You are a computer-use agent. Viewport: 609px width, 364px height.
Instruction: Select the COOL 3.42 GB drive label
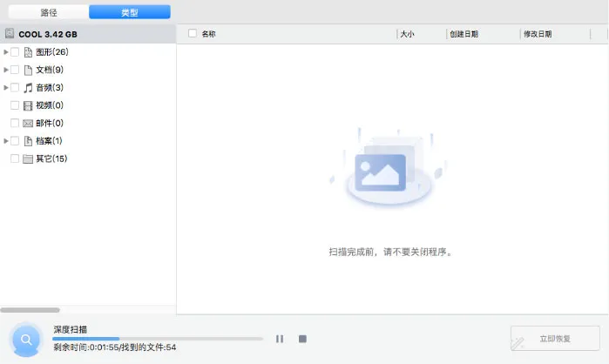coord(48,34)
